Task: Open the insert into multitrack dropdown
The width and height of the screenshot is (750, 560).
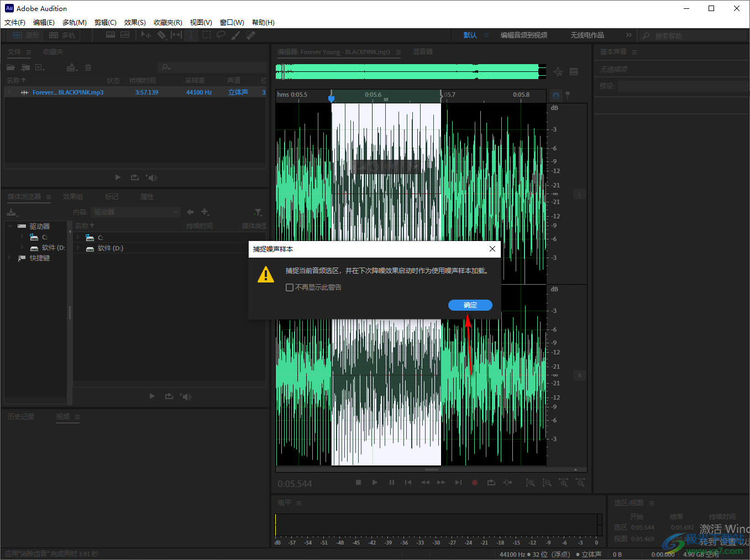Action: click(x=72, y=67)
